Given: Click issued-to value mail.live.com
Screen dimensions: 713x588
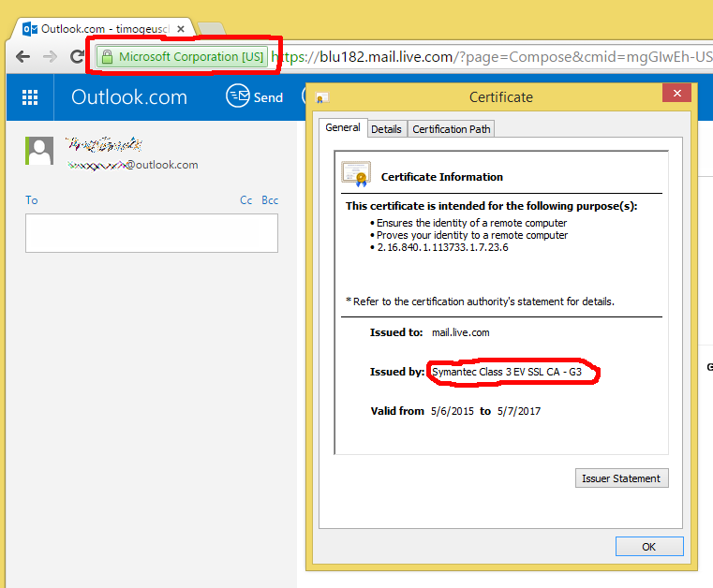Looking at the screenshot, I should [461, 332].
